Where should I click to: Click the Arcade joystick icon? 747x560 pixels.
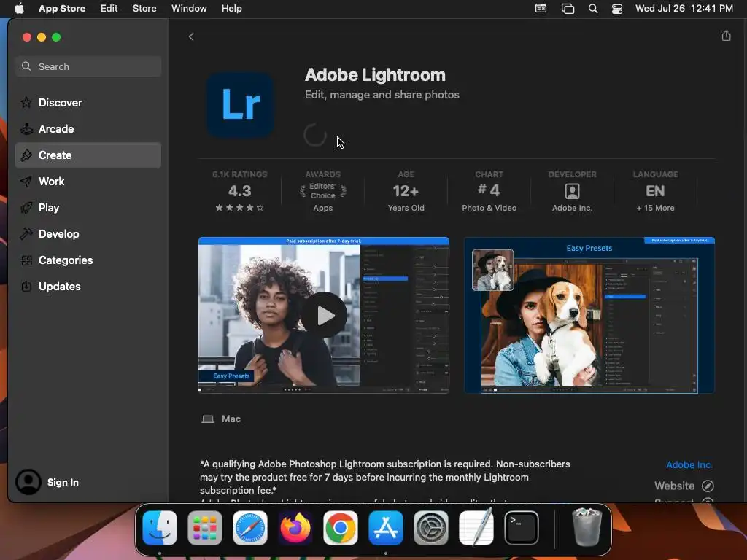click(x=26, y=128)
